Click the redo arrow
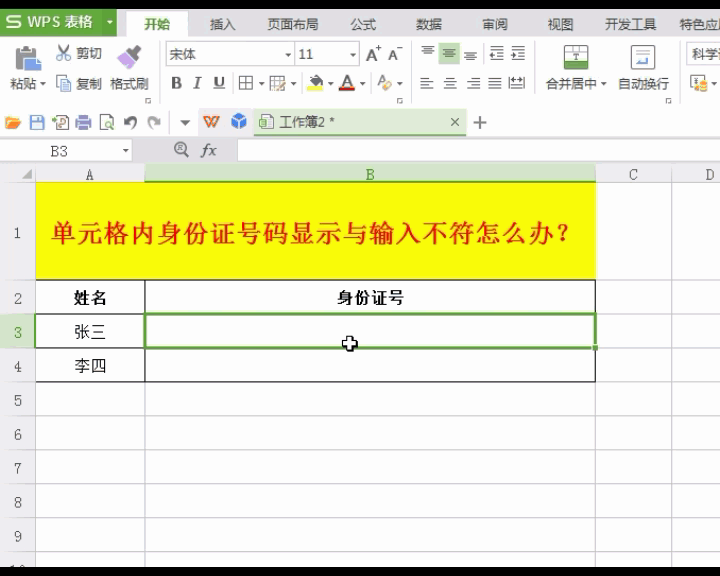Screen dimensions: 720x576 point(154,123)
